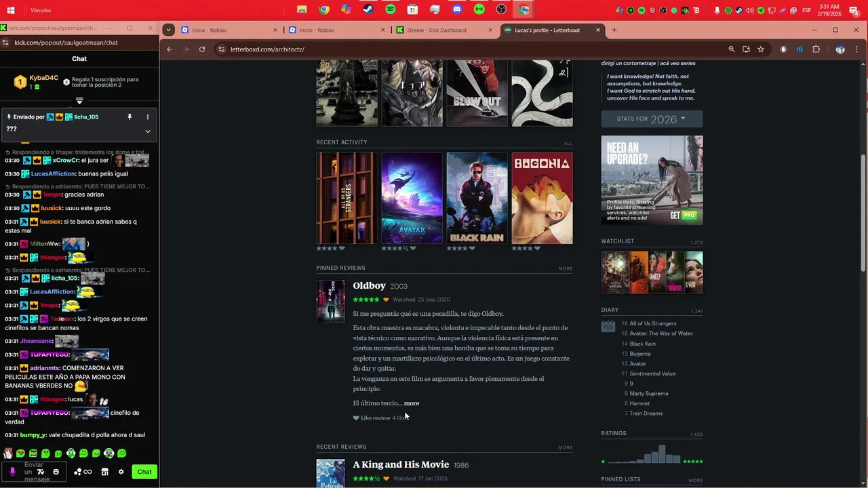868x488 pixels.
Task: Open OBS Studio from the taskbar
Action: click(501, 9)
